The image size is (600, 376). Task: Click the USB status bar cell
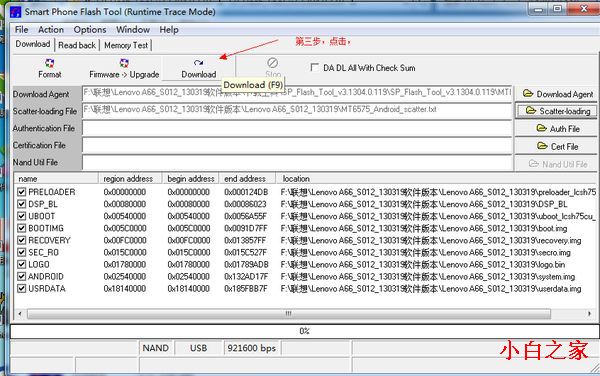pos(199,348)
